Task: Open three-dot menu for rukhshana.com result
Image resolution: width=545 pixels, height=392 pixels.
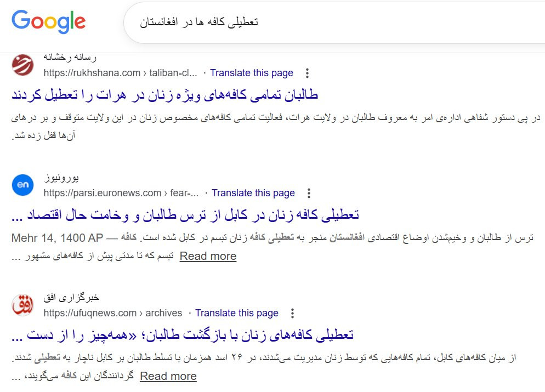Action: pos(307,73)
